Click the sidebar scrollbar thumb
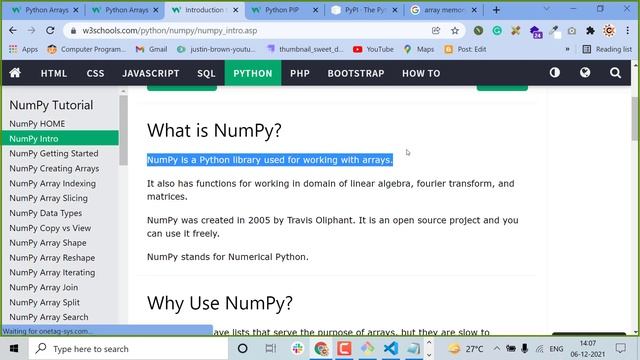Image resolution: width=640 pixels, height=360 pixels. coord(123,130)
